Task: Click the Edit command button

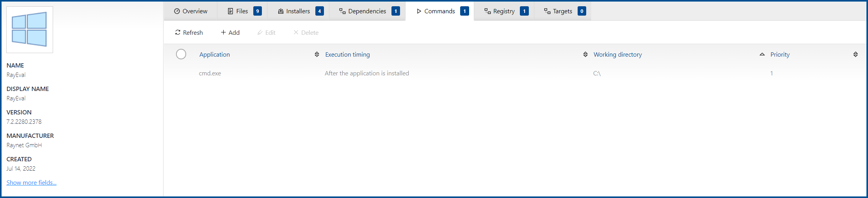Action: [267, 32]
